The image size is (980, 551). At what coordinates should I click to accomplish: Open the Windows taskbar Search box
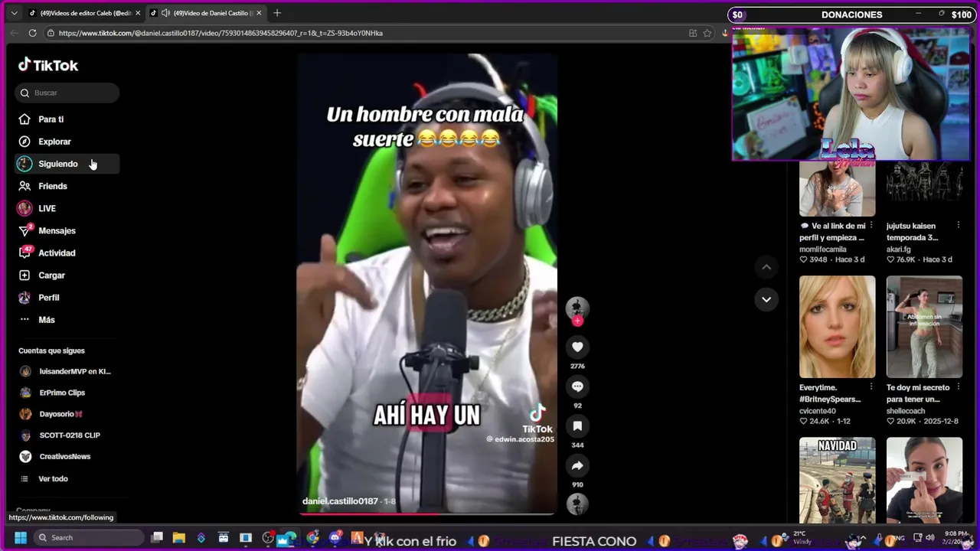coord(90,537)
